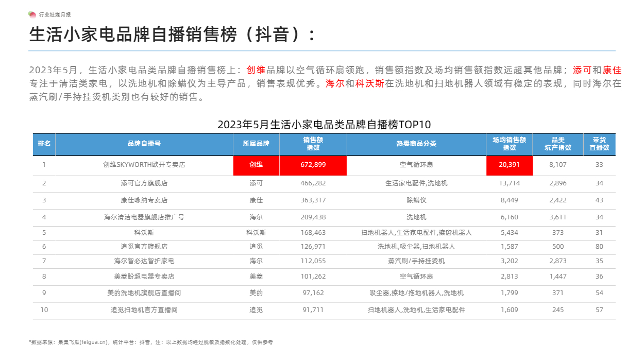Click the red-highlighted 20,391 cell

point(509,165)
